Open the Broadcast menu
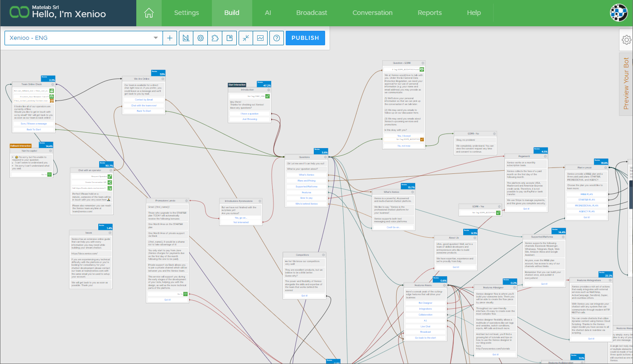Image resolution: width=633 pixels, height=364 pixels. click(312, 13)
